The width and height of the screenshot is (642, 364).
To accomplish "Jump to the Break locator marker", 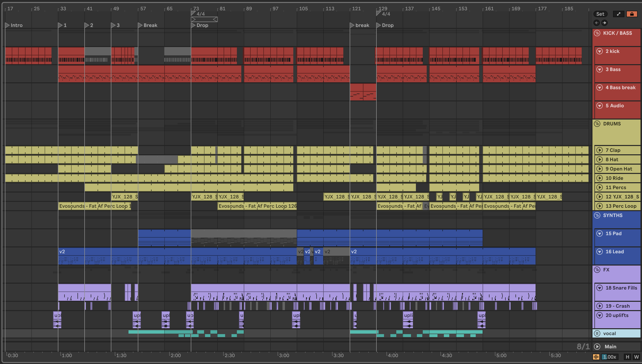I will [140, 25].
